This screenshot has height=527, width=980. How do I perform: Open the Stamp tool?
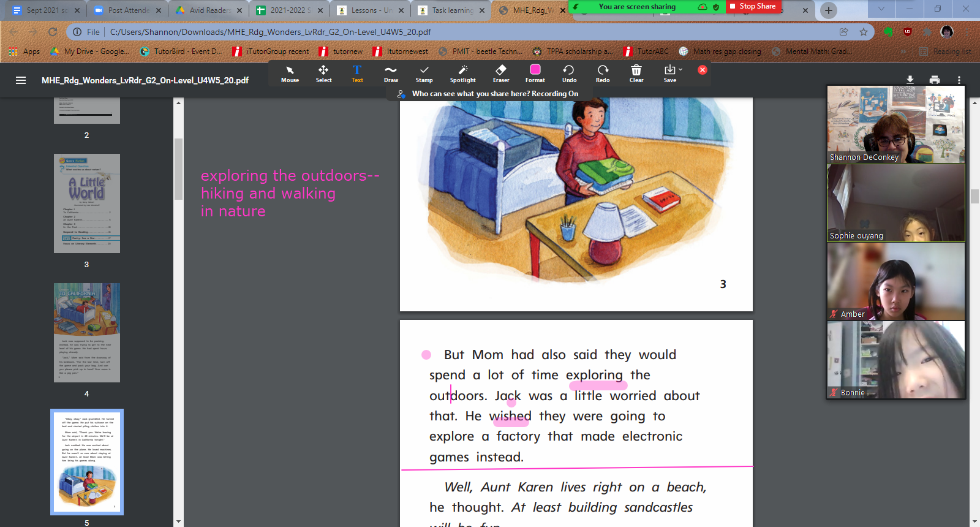coord(424,74)
